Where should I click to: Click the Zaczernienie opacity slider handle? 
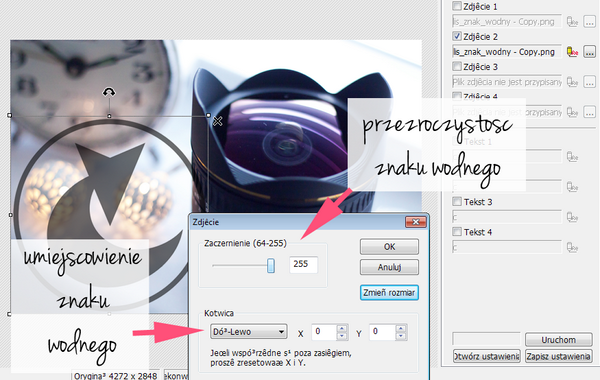click(271, 265)
